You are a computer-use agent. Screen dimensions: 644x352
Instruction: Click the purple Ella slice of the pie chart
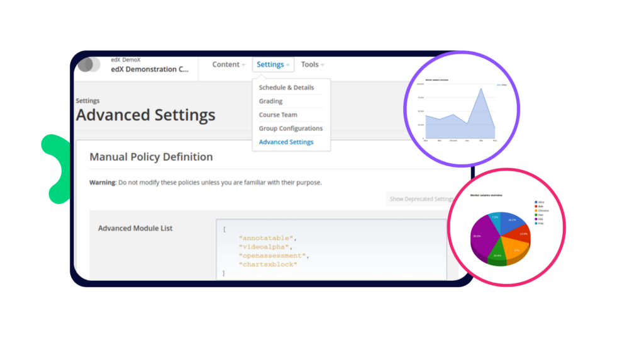pyautogui.click(x=483, y=236)
